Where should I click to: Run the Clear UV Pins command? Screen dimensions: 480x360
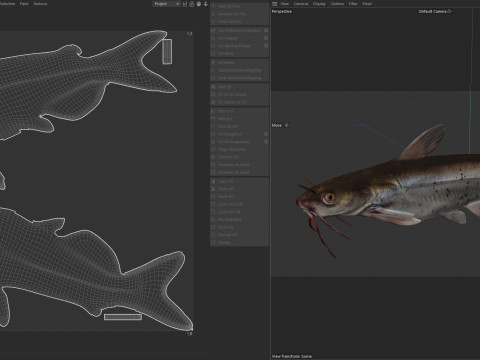(x=239, y=22)
